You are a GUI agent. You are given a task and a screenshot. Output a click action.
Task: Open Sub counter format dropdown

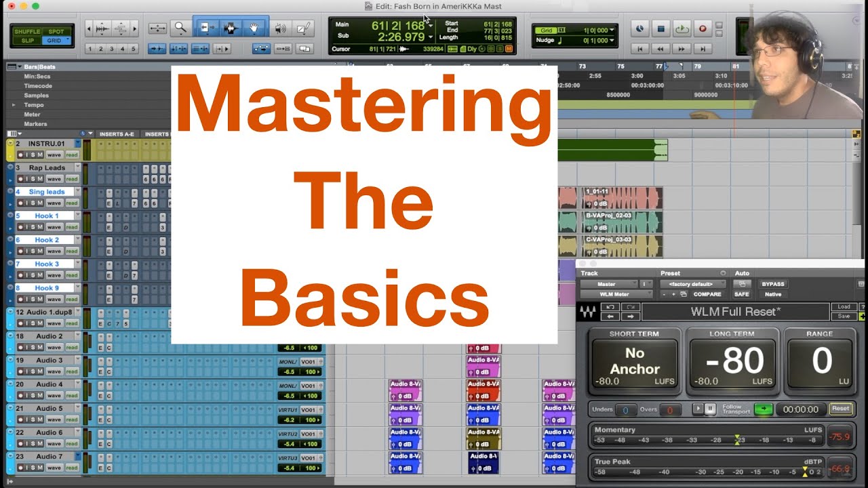coord(430,37)
